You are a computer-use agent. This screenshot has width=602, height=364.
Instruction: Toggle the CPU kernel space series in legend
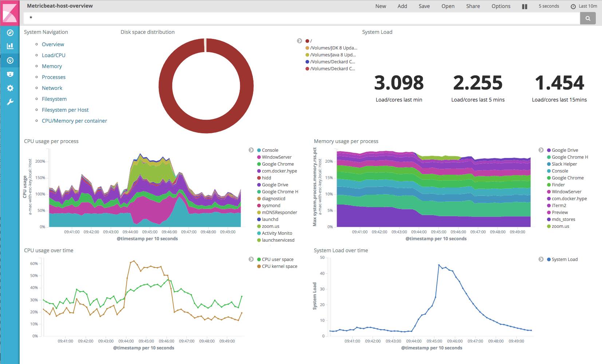[x=279, y=266]
